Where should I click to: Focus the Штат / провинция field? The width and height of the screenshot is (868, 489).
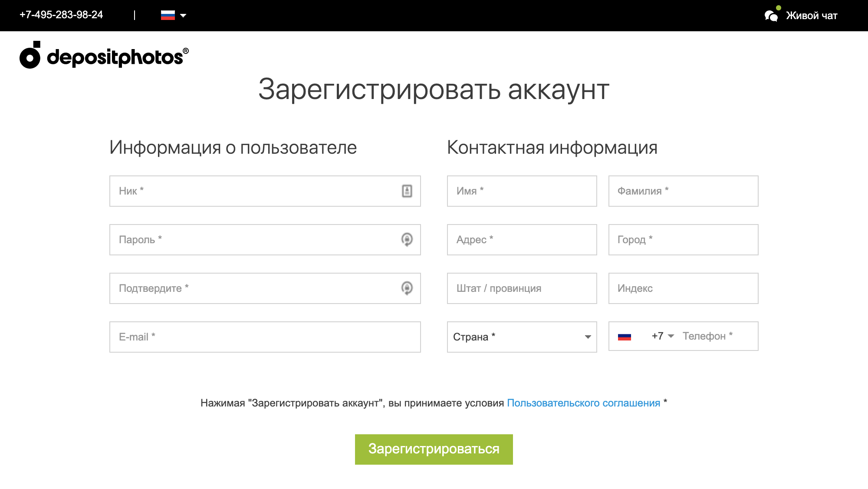coord(522,288)
